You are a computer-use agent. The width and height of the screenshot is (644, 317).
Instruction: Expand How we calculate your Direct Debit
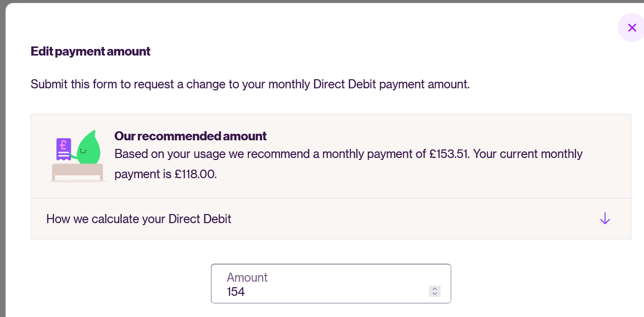tap(139, 219)
